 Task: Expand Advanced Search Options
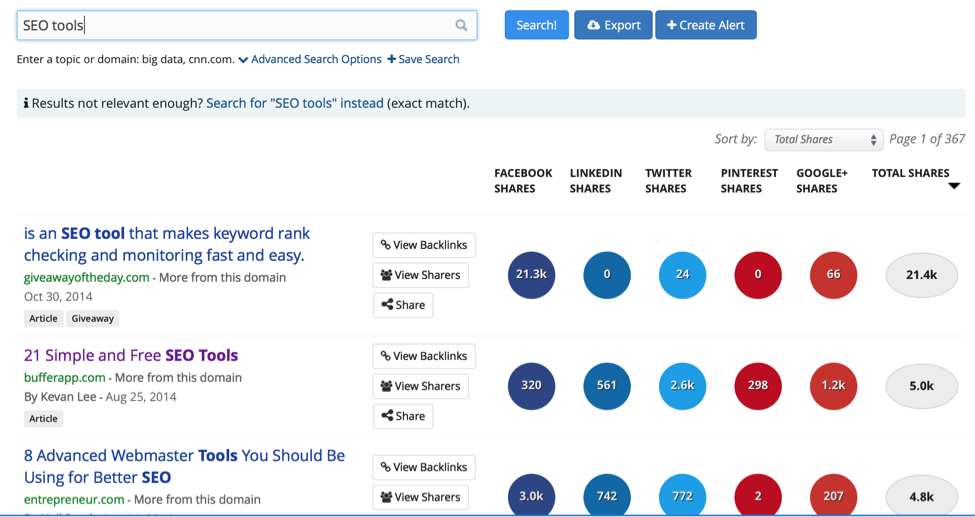(x=310, y=59)
